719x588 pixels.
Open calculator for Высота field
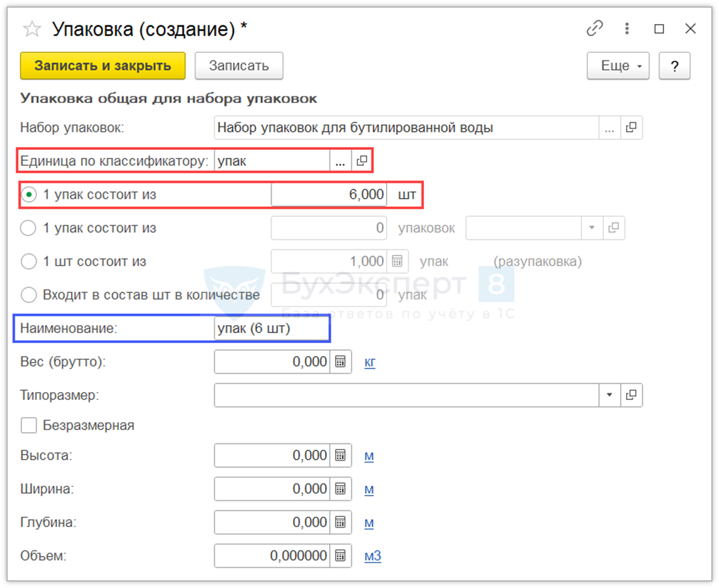tap(340, 456)
